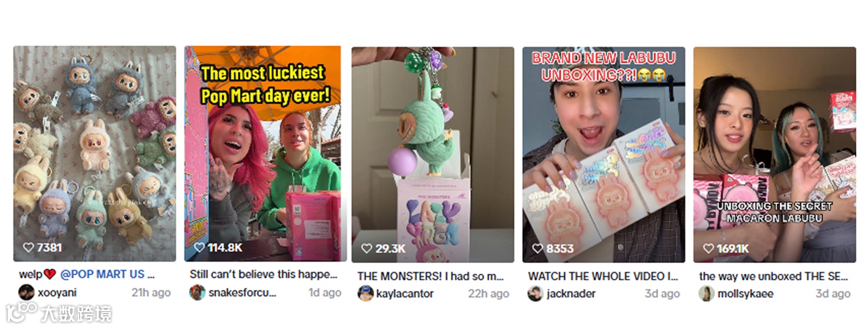
Task: Click the heart icon showing 114.8K likes
Action: pyautogui.click(x=199, y=247)
